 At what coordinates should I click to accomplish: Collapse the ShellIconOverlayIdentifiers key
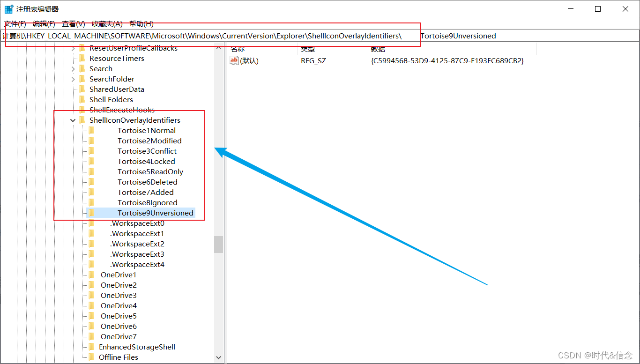[73, 120]
